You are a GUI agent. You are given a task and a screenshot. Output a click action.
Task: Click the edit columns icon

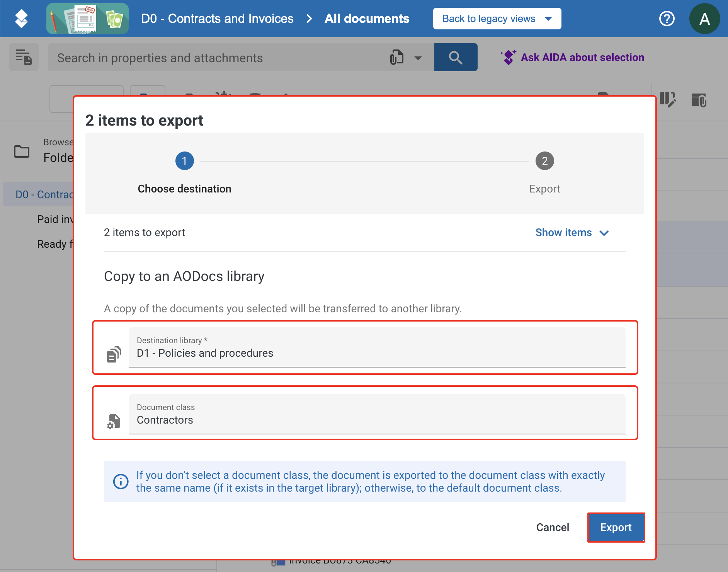pyautogui.click(x=667, y=100)
